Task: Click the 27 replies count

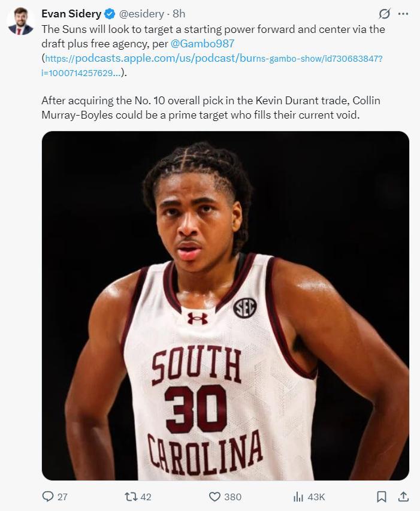Action: [x=62, y=497]
